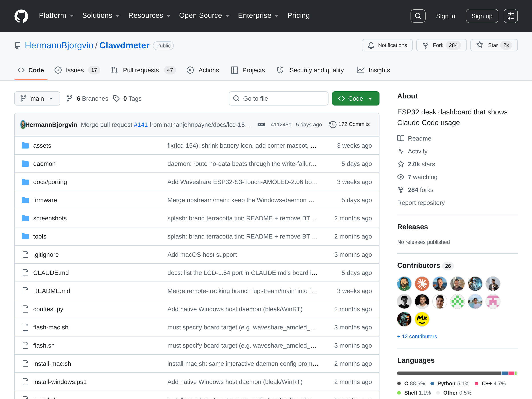Open the Security and quality tab
Screen dimensions: 532x399
pos(310,70)
